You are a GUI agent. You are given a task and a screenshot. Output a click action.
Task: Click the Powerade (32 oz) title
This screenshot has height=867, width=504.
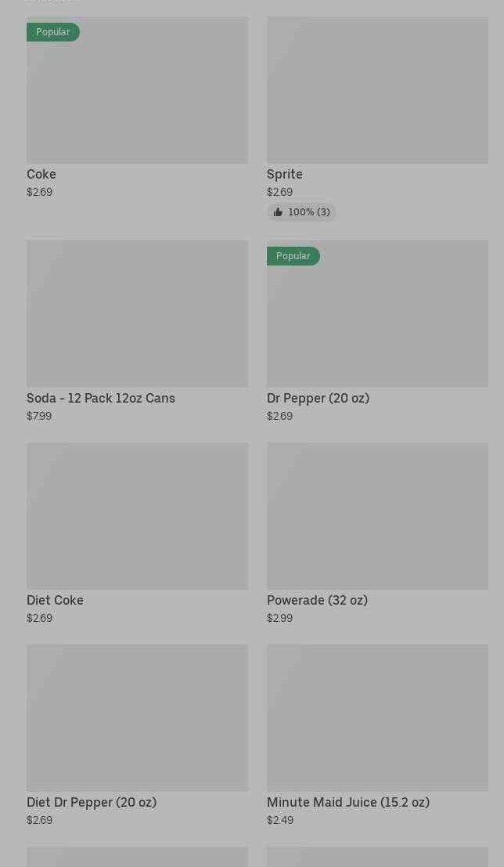click(x=317, y=600)
